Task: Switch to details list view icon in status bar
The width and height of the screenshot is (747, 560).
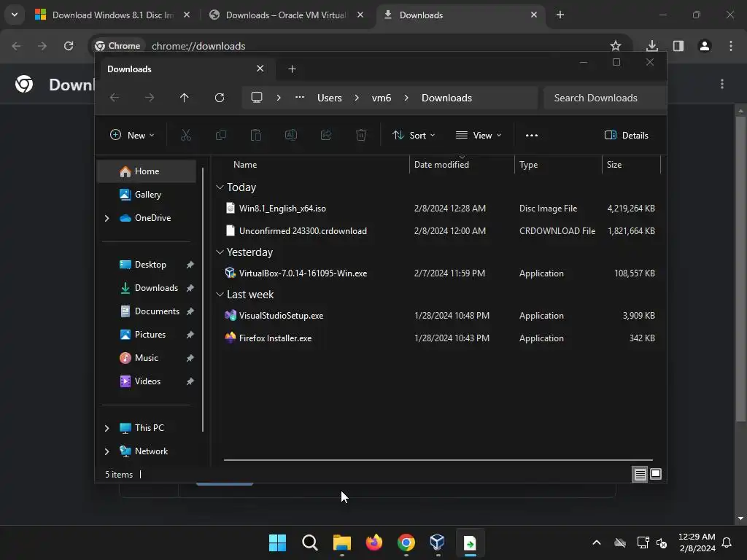Action: pos(640,474)
